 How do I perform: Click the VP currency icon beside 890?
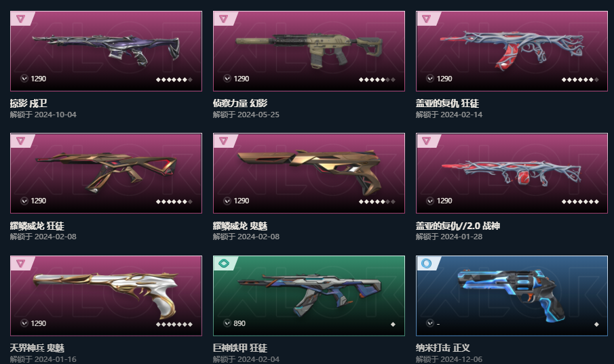click(x=227, y=323)
